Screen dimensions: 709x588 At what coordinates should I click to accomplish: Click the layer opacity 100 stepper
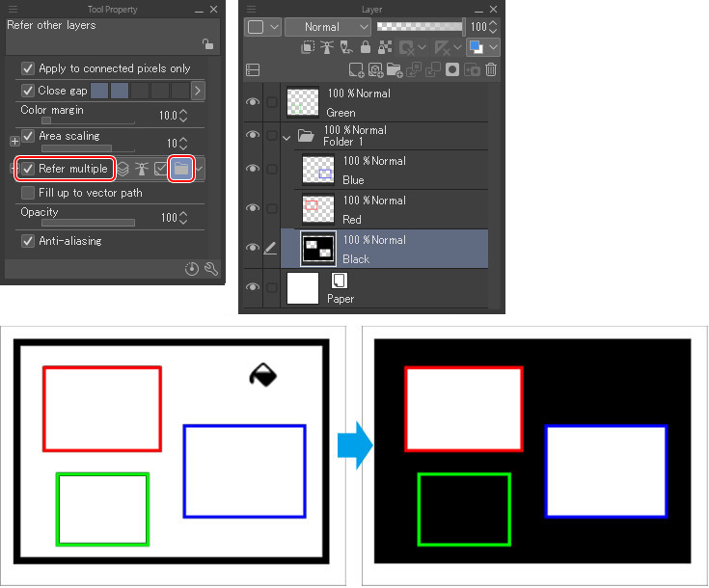click(x=493, y=27)
